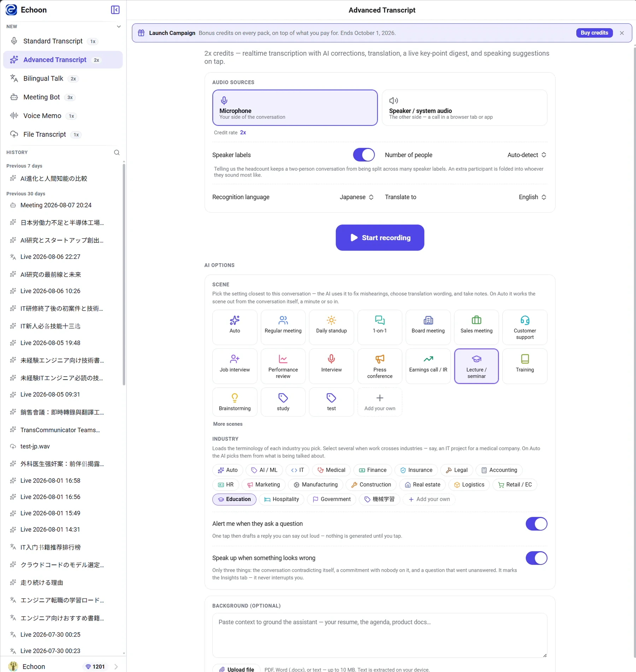Image resolution: width=636 pixels, height=672 pixels.
Task: Open File Transcript mode
Action: pos(63,135)
